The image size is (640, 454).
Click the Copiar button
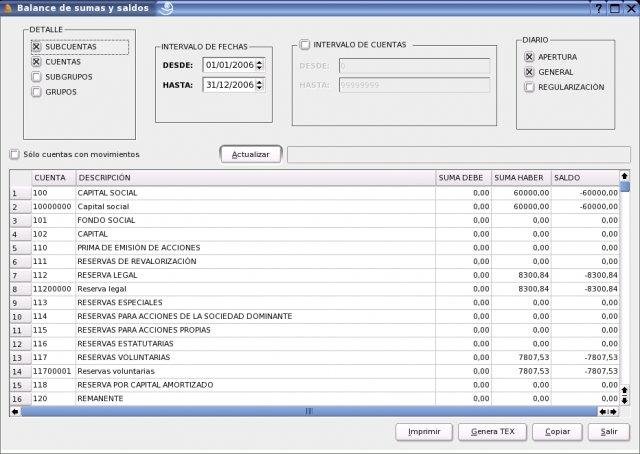pos(557,432)
